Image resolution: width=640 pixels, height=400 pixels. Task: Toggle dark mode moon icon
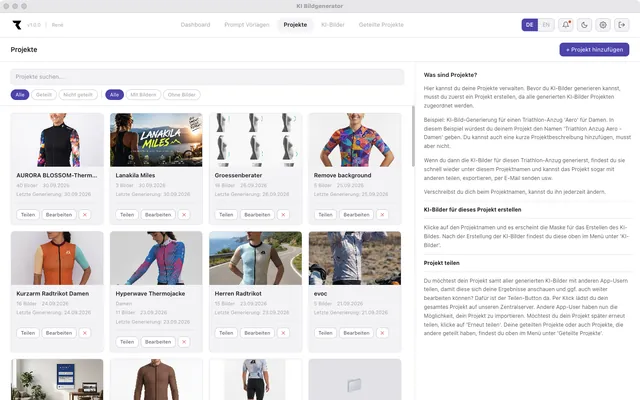584,25
